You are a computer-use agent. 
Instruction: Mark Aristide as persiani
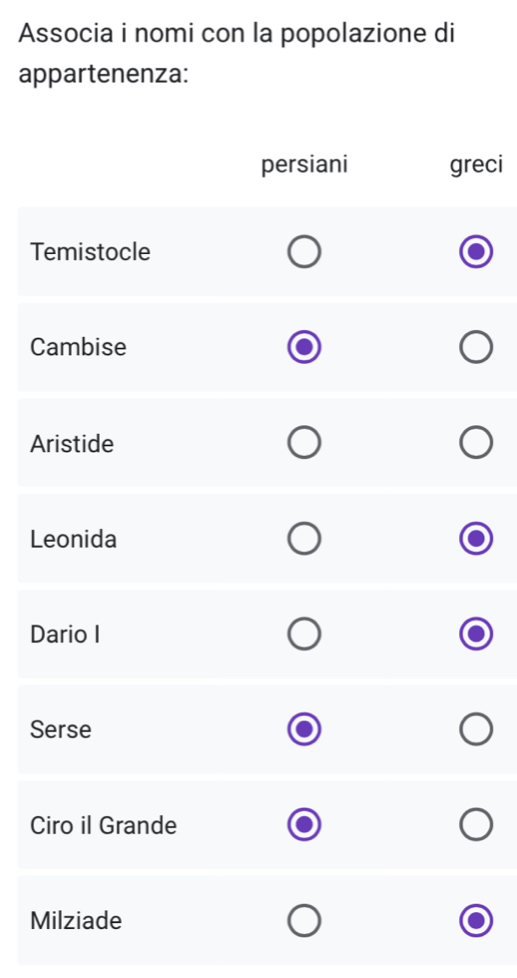click(x=304, y=443)
